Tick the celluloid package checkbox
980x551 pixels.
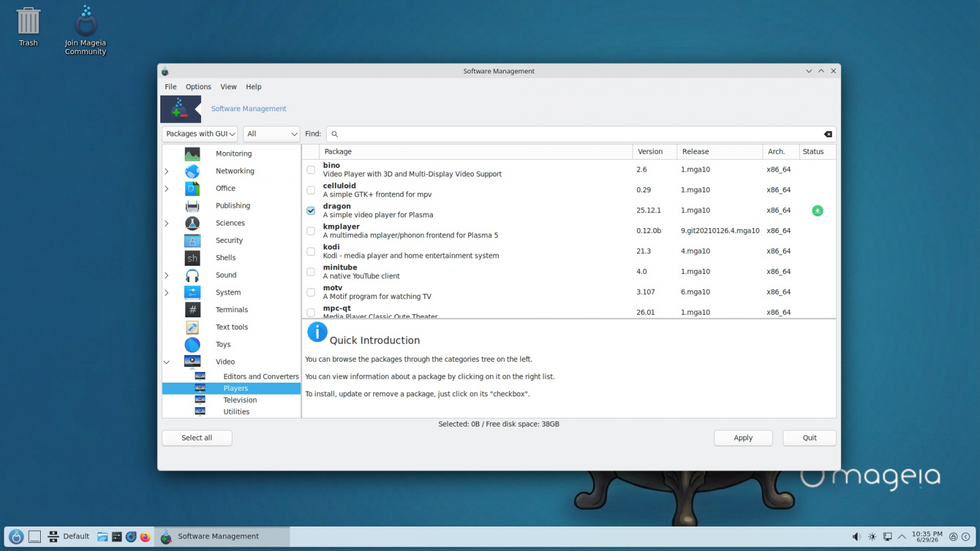pos(311,190)
